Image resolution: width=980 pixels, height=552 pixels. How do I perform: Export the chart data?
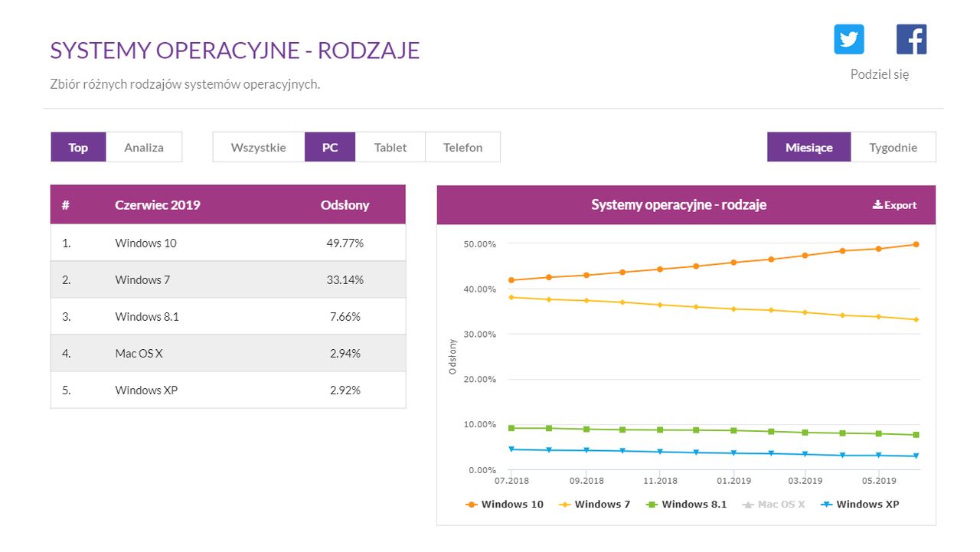pos(894,205)
